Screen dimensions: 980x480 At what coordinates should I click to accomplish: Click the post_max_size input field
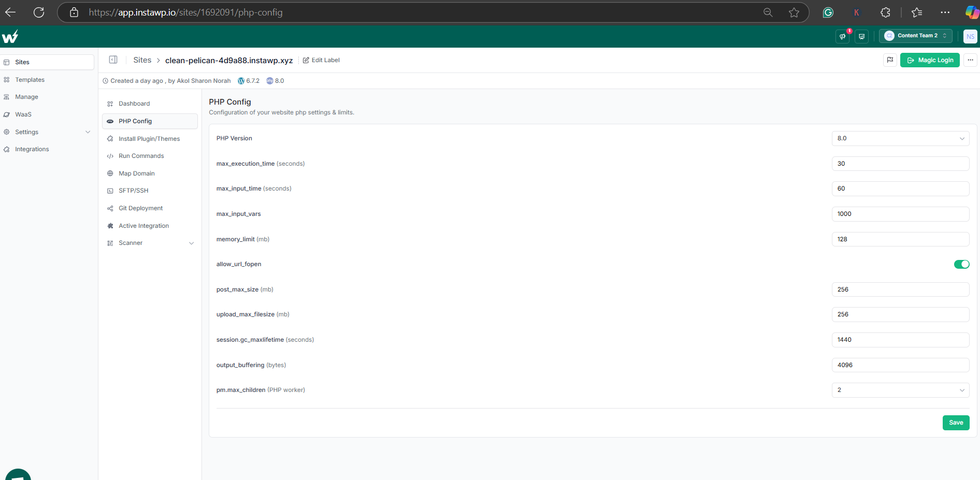coord(900,289)
